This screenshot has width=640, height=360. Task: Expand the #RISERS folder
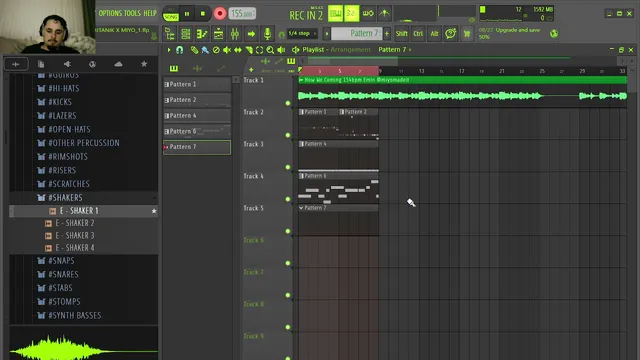click(x=62, y=170)
